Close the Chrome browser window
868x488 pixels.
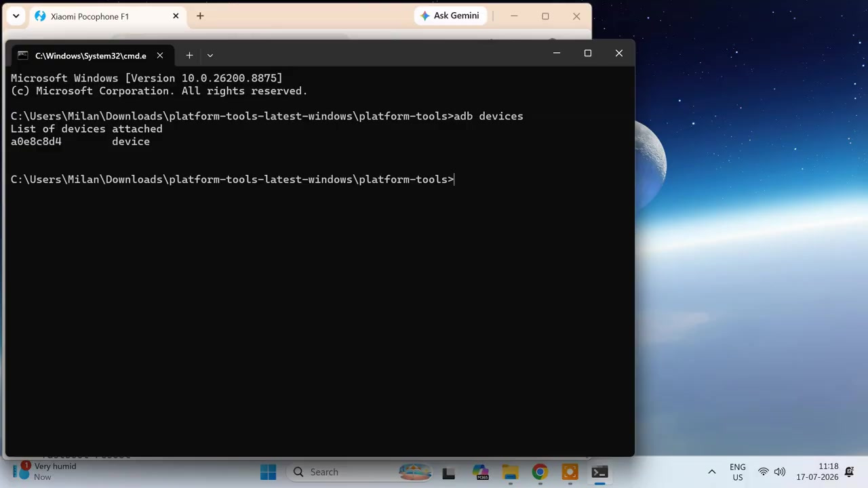click(x=576, y=16)
